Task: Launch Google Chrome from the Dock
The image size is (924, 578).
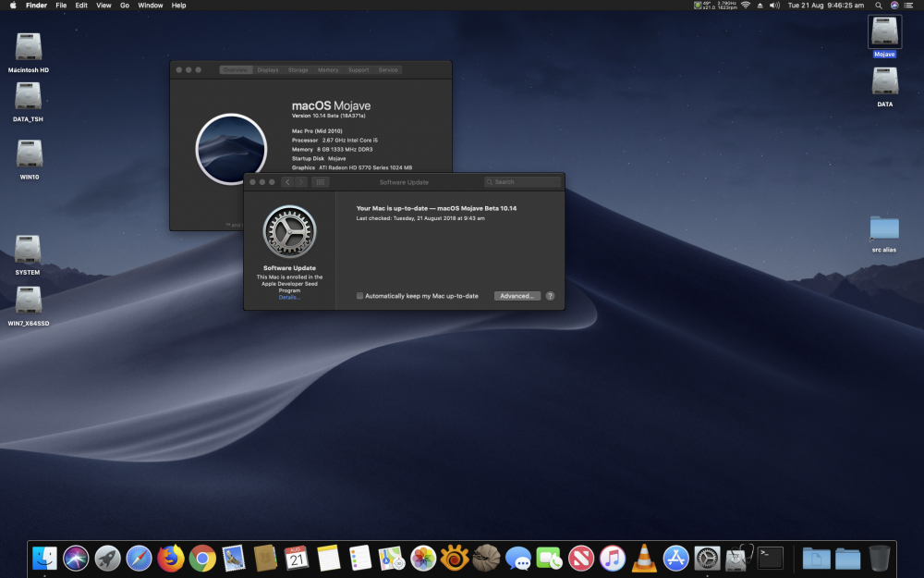Action: [202, 558]
